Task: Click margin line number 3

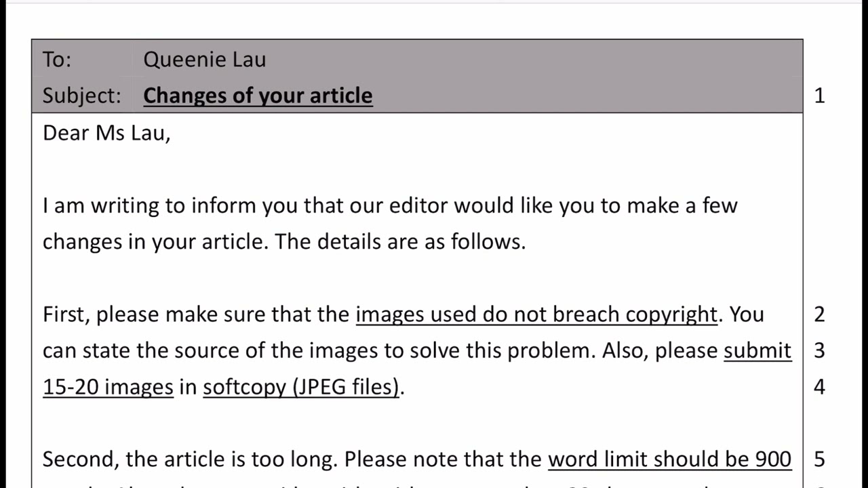Action: (819, 350)
